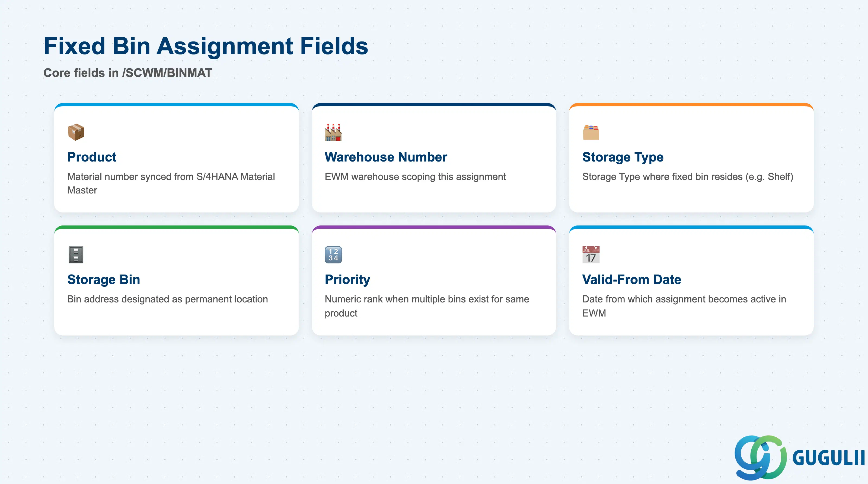The height and width of the screenshot is (484, 868).
Task: Click 'Date from which assignment becomes active' description
Action: tap(684, 306)
